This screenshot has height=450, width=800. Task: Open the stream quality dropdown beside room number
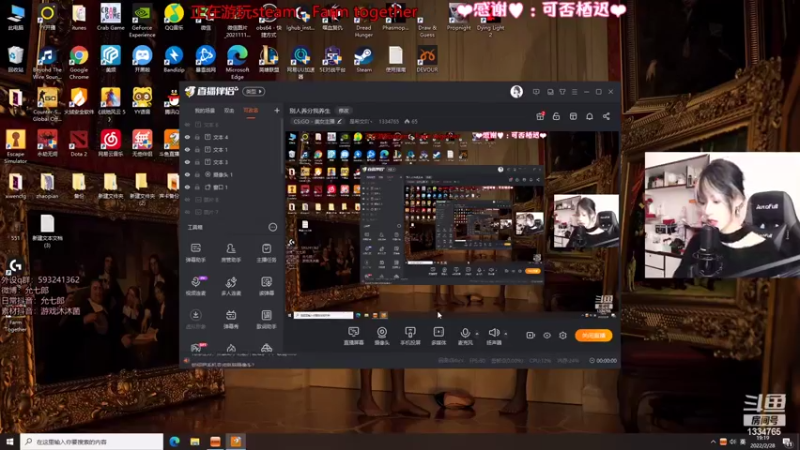(x=360, y=121)
